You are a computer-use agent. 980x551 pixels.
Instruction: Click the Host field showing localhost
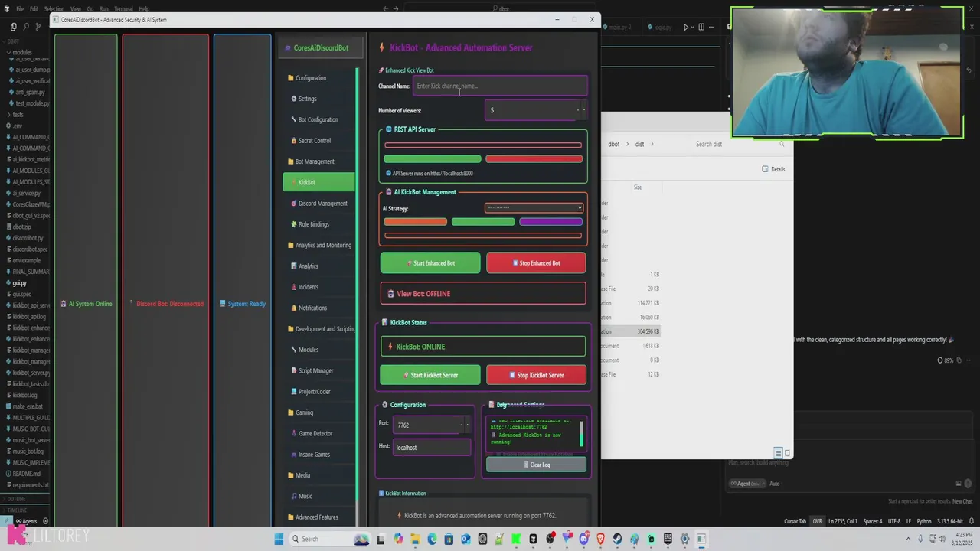click(x=432, y=447)
